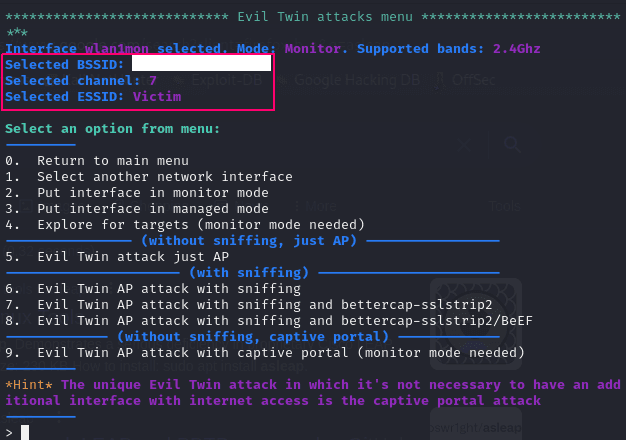626x440 pixels.
Task: Click the terminal prompt cursor
Action: [x=25, y=432]
